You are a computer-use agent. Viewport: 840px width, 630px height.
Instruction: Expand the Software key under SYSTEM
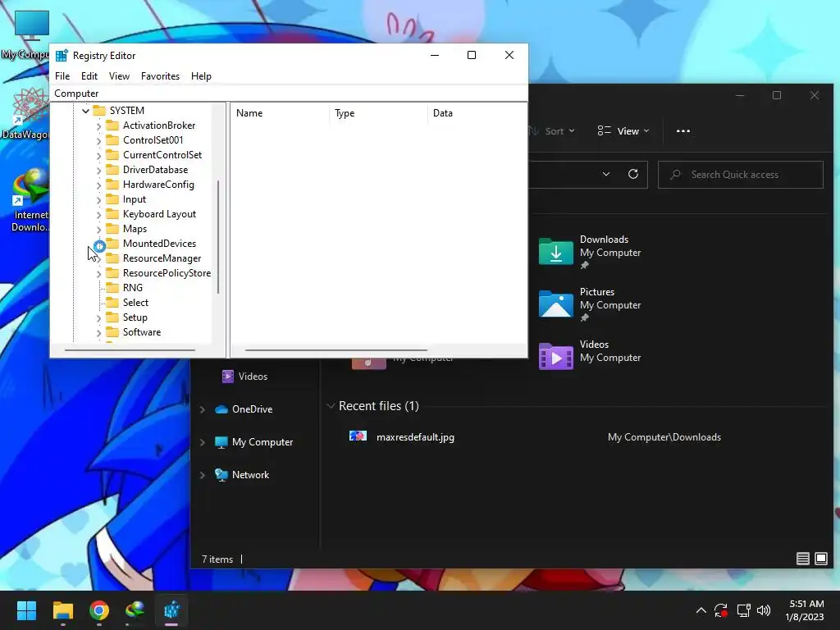click(98, 333)
